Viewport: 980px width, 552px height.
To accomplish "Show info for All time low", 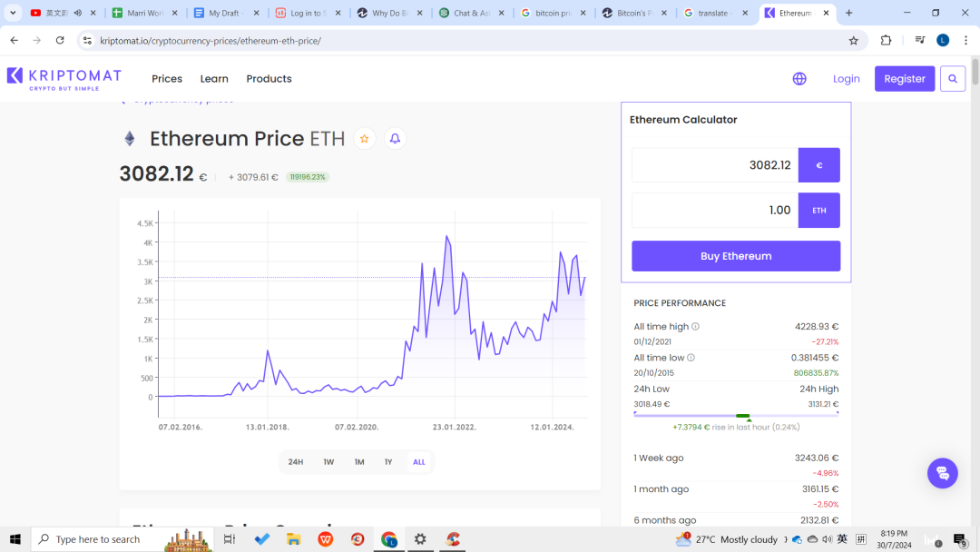I will [x=691, y=358].
